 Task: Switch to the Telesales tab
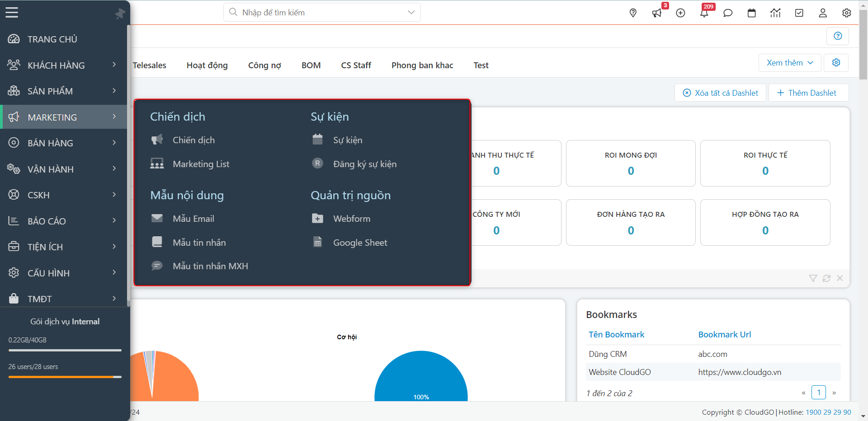pyautogui.click(x=150, y=65)
